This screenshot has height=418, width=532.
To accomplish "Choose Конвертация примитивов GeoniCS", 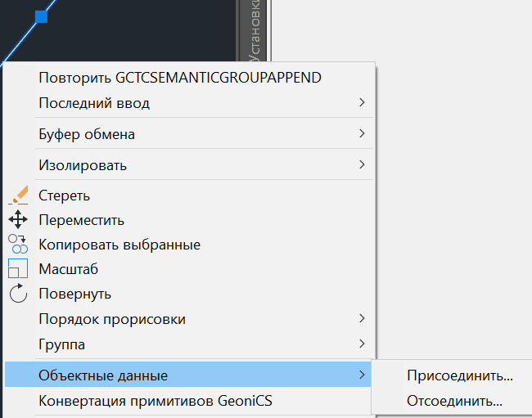I will (155, 401).
